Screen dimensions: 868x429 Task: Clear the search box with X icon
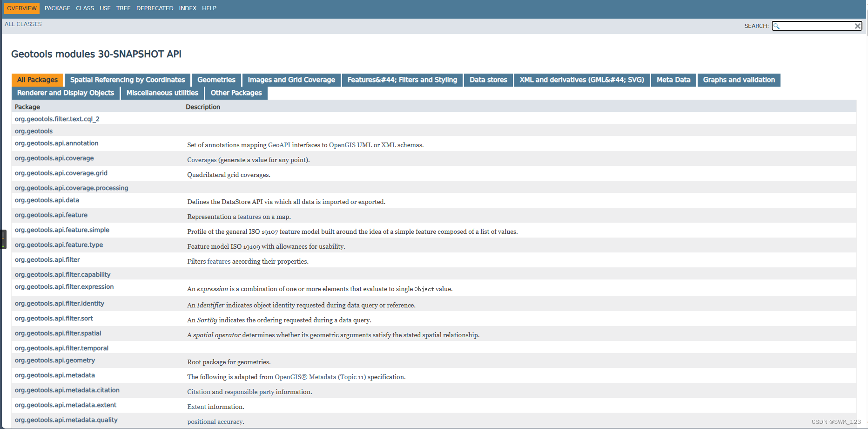[x=857, y=26]
